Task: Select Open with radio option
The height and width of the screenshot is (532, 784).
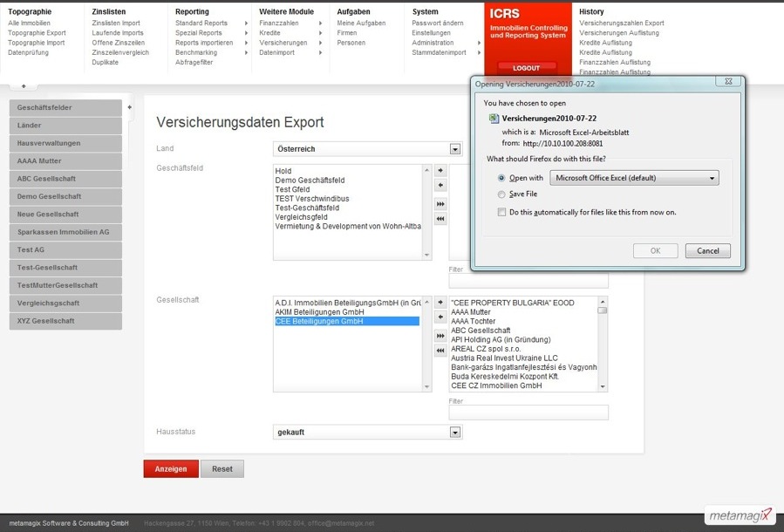Action: [x=501, y=178]
